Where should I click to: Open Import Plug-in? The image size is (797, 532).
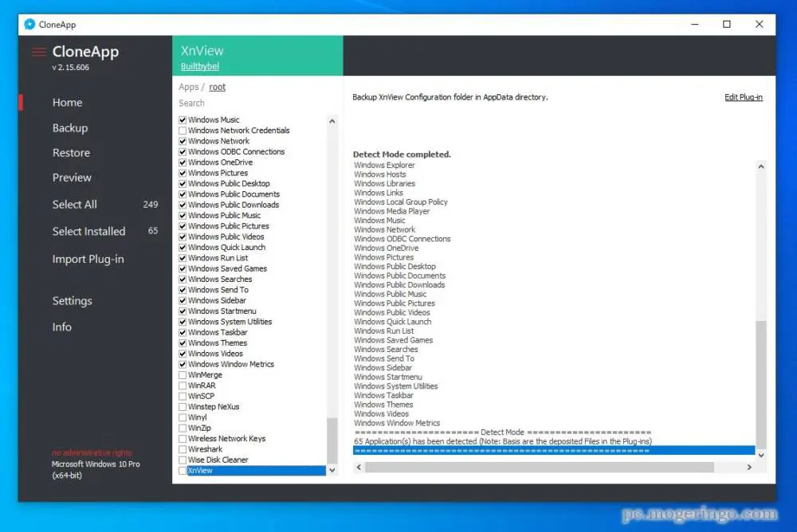coord(88,259)
